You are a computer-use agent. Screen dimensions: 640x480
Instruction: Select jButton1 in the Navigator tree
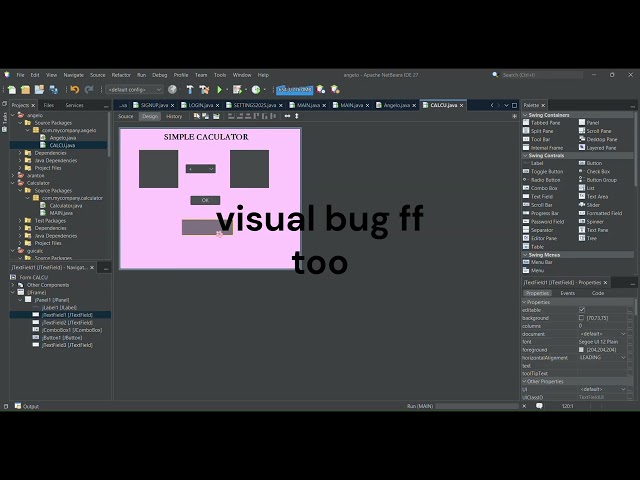tap(62, 338)
